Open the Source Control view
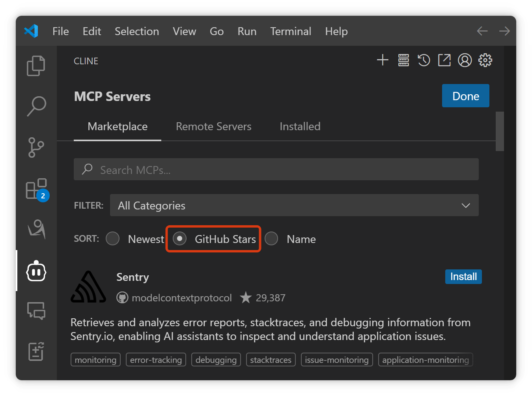Viewport: 532px width, 396px height. [x=36, y=148]
